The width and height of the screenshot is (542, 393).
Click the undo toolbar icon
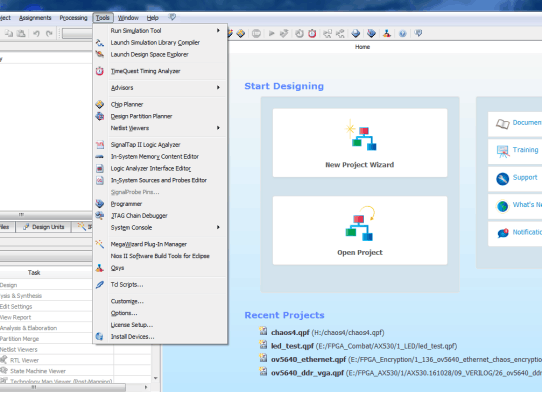tap(36, 34)
